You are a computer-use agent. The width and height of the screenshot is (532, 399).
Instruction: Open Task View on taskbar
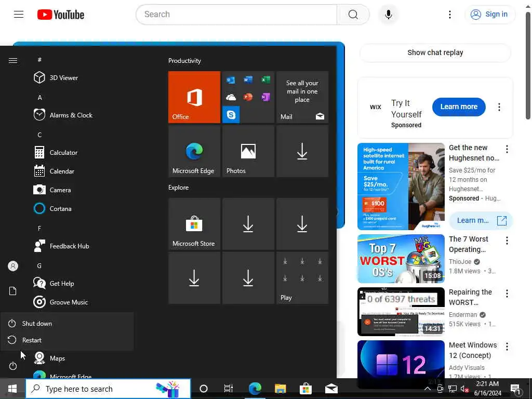click(x=229, y=389)
